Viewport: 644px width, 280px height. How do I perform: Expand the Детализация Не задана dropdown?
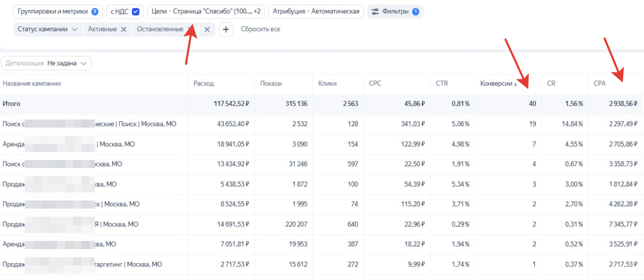[47, 63]
